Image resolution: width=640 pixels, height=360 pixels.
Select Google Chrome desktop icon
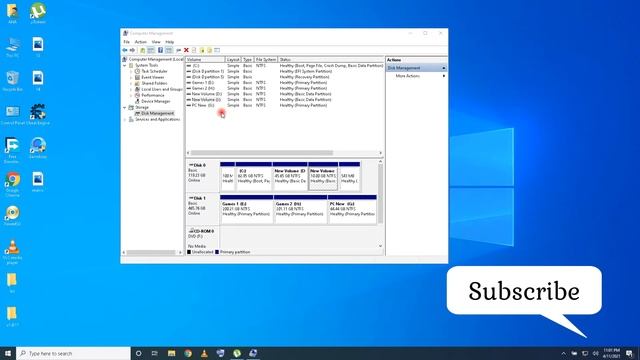click(x=13, y=184)
